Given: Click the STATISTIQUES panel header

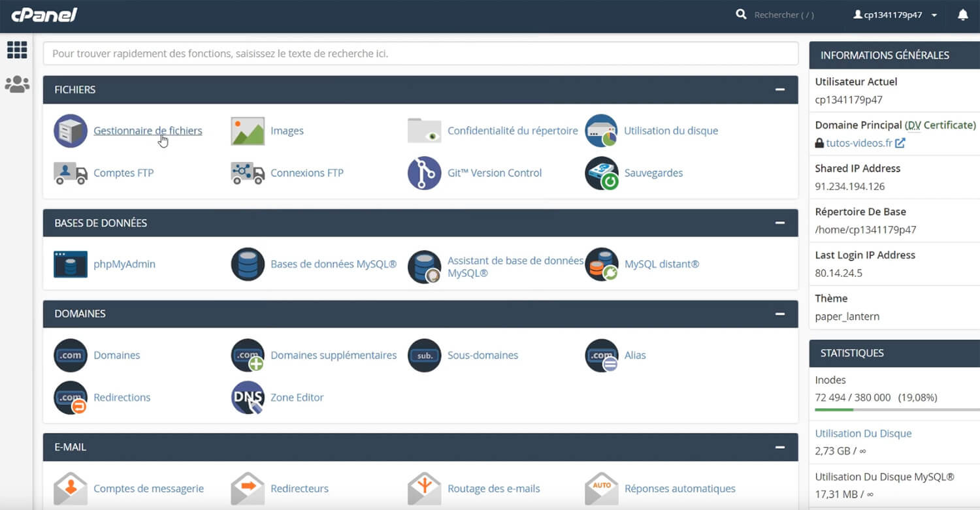Looking at the screenshot, I should coord(894,353).
